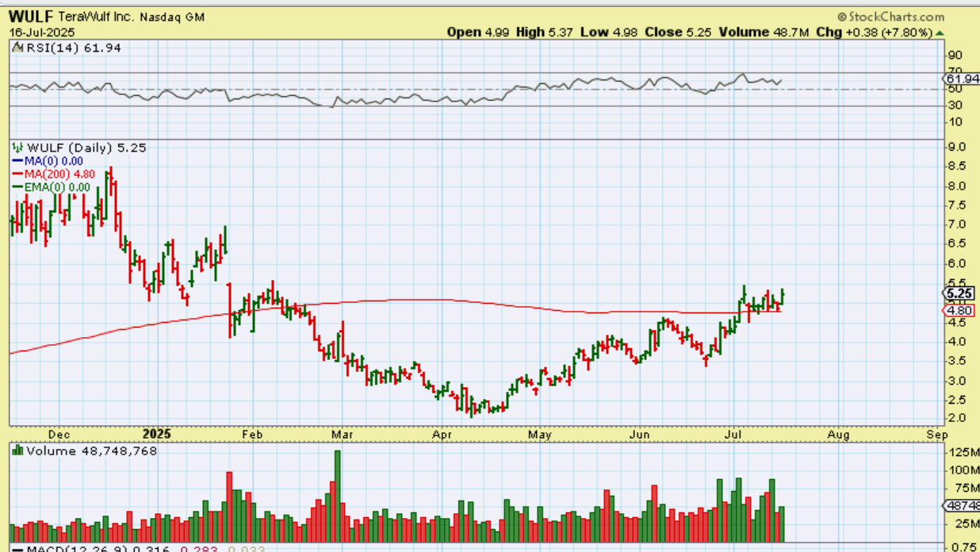Click the MA(0) 0.00 legend text
This screenshot has width=980, height=552.
(53, 161)
